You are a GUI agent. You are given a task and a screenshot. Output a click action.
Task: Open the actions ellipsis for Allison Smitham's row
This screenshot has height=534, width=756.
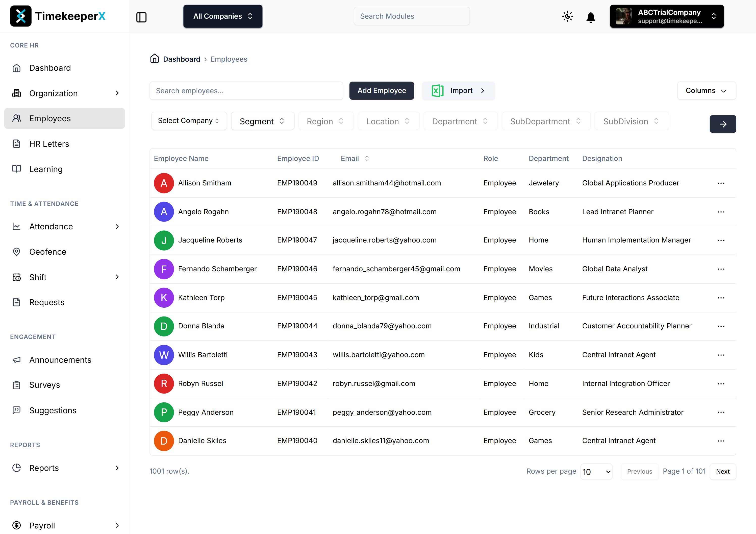[x=721, y=183]
